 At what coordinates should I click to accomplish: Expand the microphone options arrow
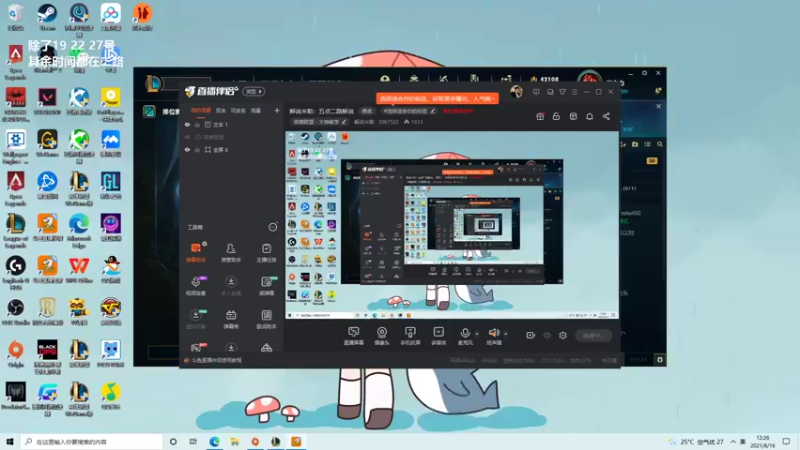coord(477,334)
